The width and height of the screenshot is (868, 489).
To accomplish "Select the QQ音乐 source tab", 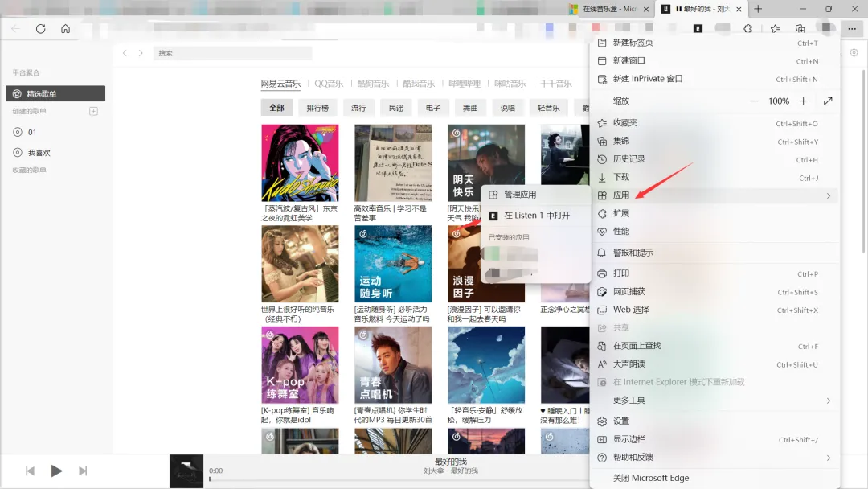I will (329, 84).
